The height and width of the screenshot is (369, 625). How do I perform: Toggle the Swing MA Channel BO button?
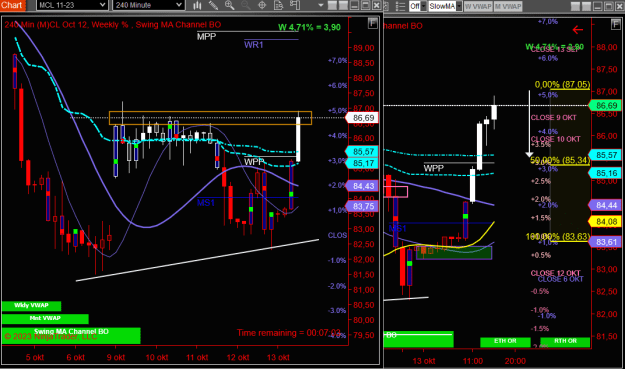click(x=71, y=335)
